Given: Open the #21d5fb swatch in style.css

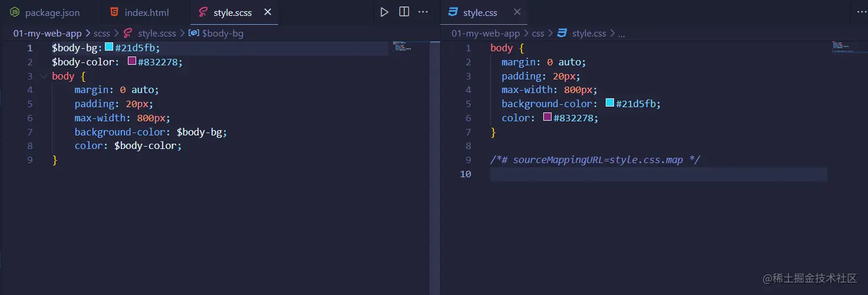Looking at the screenshot, I should click(610, 104).
